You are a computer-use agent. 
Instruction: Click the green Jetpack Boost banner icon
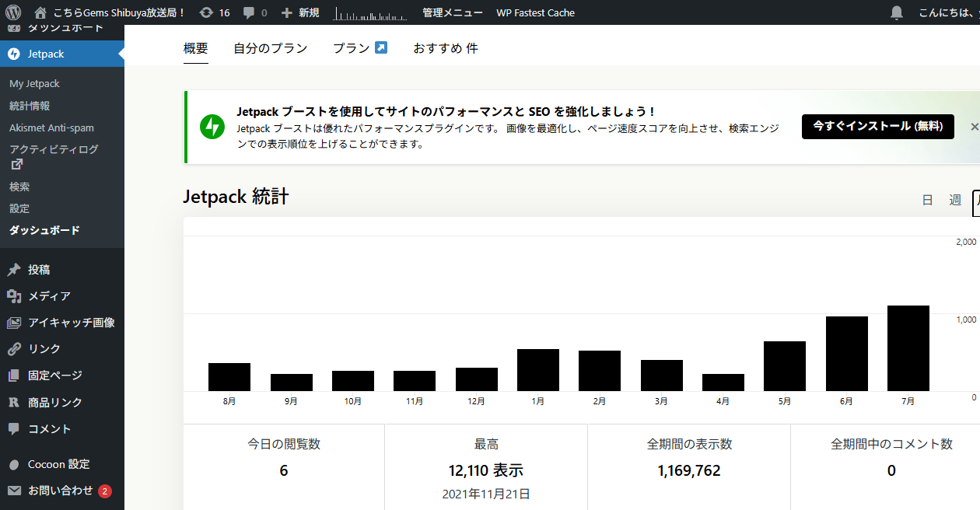pos(212,127)
